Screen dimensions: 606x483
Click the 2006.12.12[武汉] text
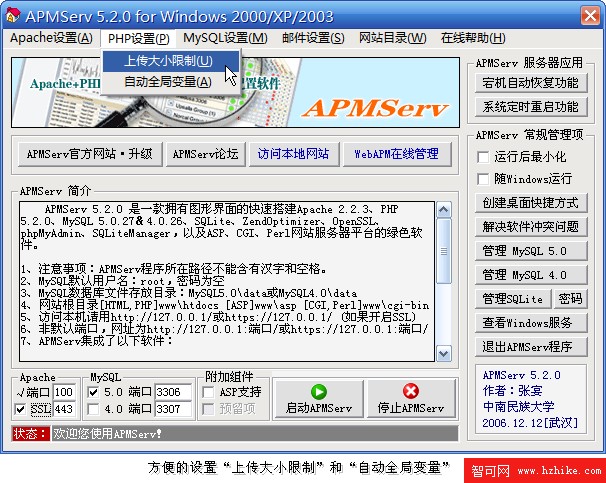[530, 423]
